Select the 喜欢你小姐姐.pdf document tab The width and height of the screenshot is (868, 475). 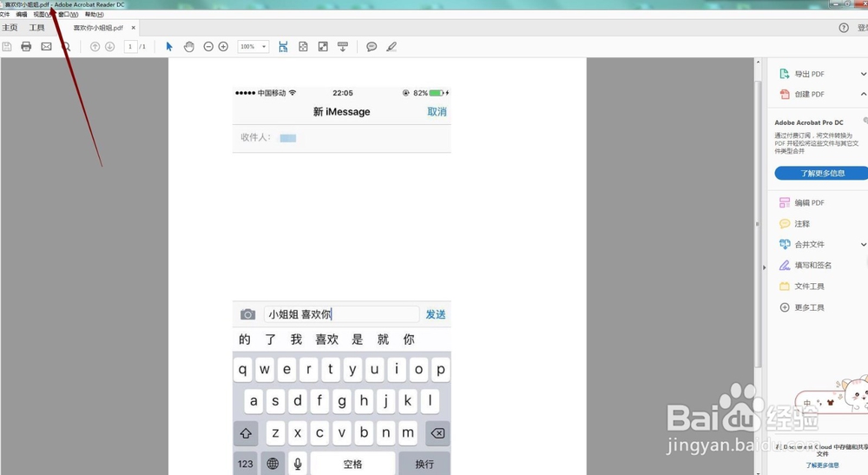coord(99,28)
